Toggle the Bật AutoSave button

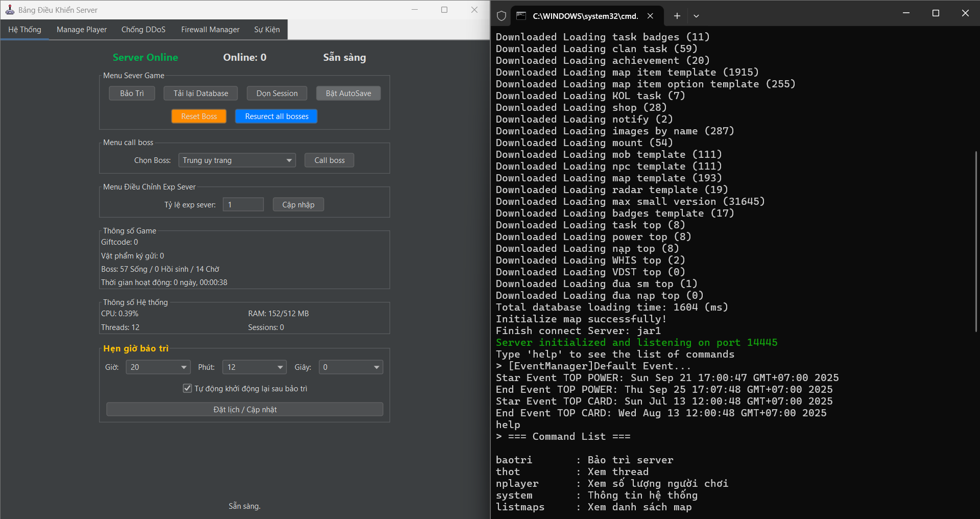tap(348, 93)
